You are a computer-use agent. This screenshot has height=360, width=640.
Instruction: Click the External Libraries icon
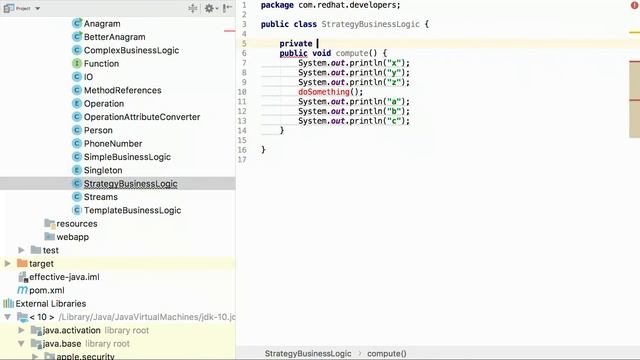click(x=8, y=304)
